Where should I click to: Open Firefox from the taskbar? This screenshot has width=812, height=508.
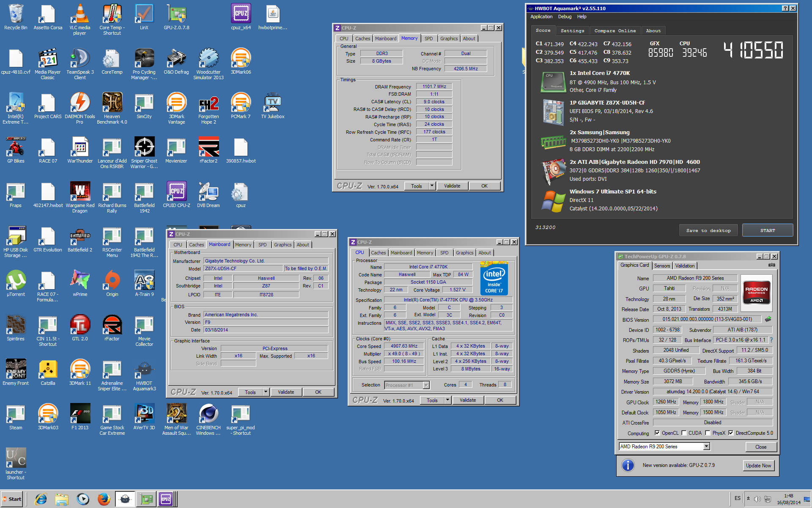tap(104, 500)
